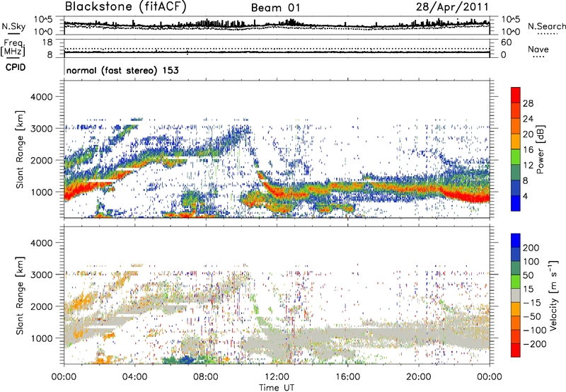
Task: Click the '-15' tick on the Velocity colorbar
Action: coord(531,303)
